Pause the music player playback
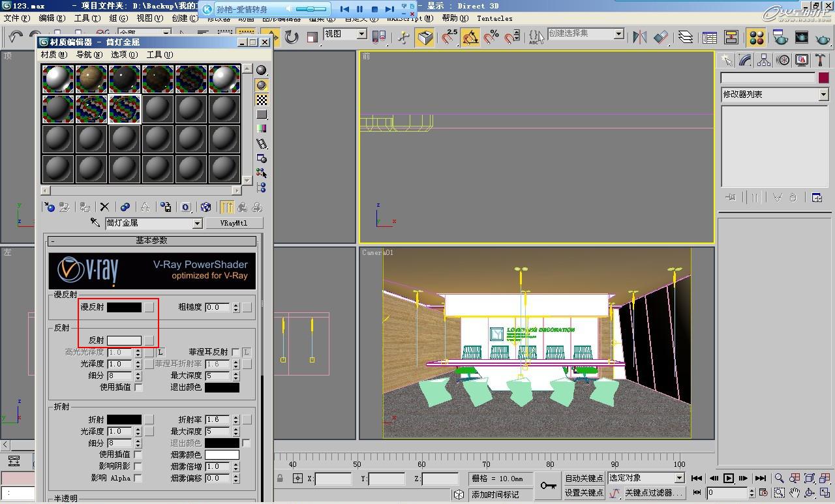835x504 pixels. [359, 9]
